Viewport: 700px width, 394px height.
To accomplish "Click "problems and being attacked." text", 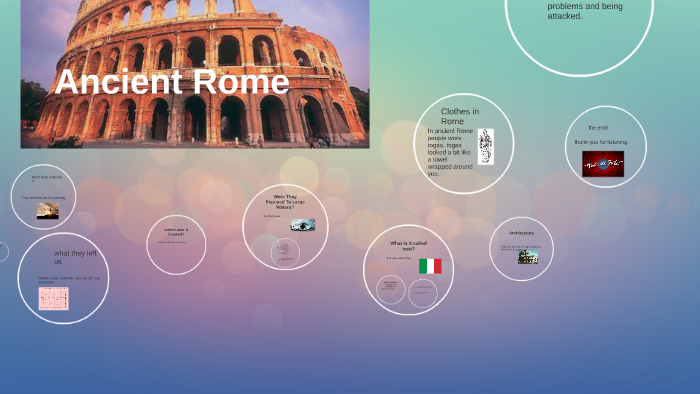I will click(585, 11).
